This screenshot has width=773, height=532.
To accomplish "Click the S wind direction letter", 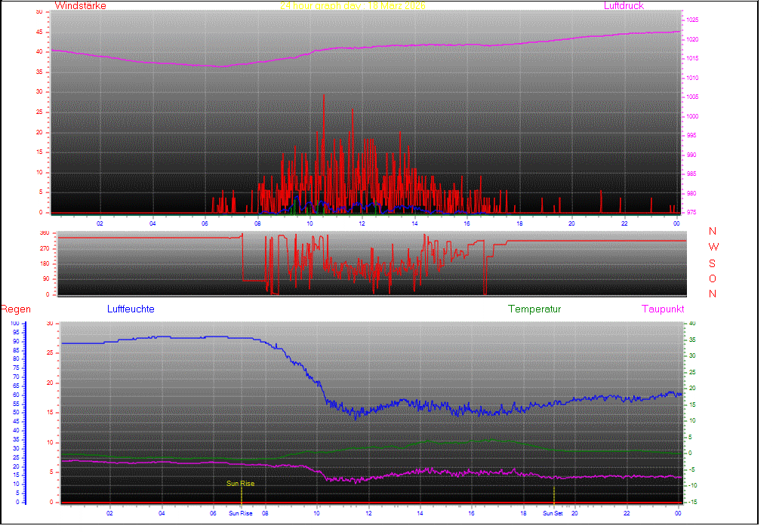I will [713, 263].
